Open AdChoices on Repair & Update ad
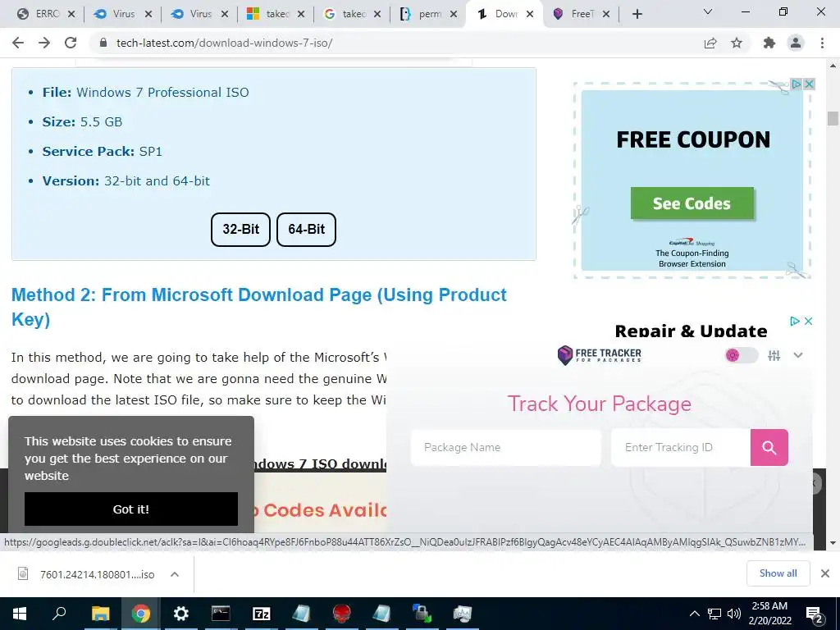 (x=795, y=321)
